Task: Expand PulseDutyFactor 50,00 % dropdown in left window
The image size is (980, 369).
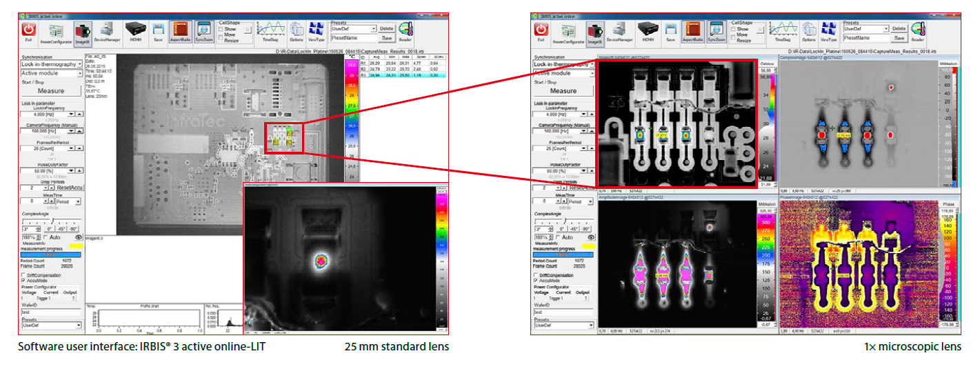Action: (x=72, y=170)
